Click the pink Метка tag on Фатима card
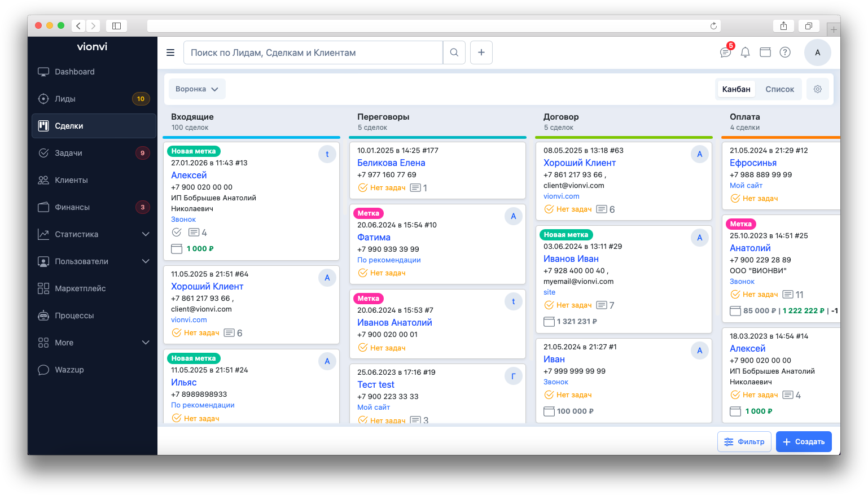This screenshot has height=495, width=868. [368, 213]
